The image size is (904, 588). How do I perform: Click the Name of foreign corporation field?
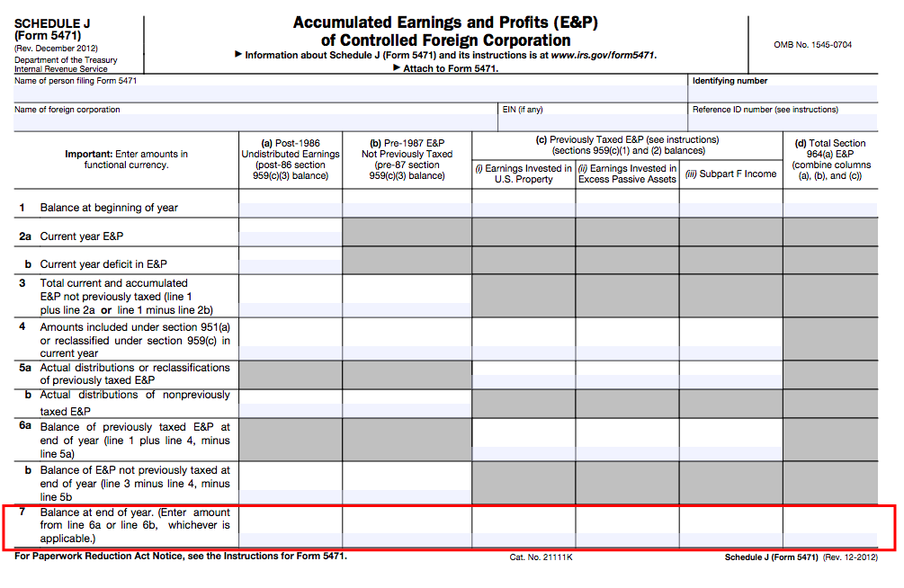pos(255,122)
